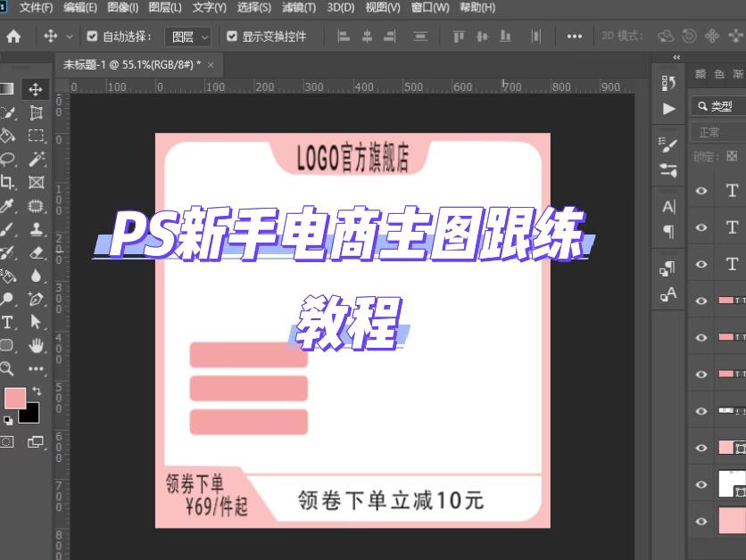Open the Character panel icon
The image size is (746, 560).
coord(668,207)
